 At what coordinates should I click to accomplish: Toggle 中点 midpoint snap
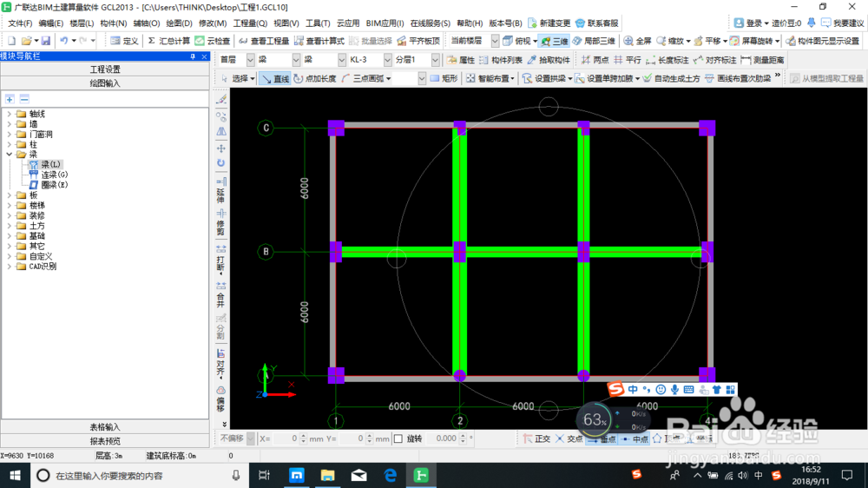(634, 439)
